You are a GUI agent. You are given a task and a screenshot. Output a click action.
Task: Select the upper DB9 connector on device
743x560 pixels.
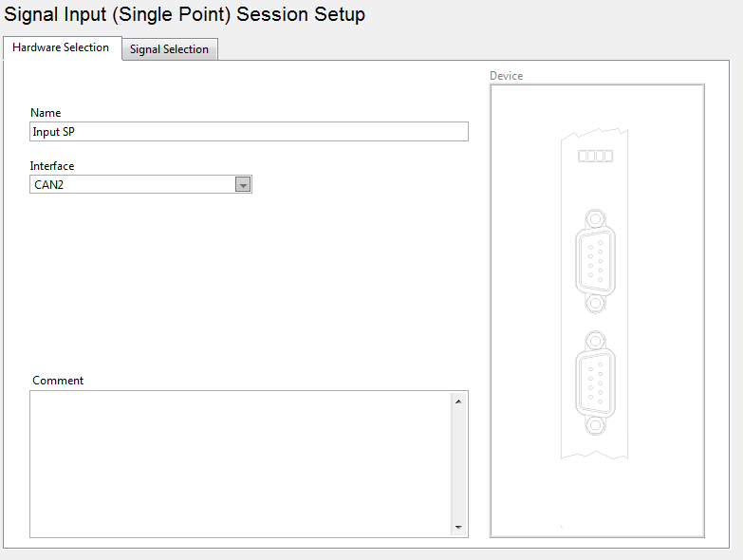coord(595,256)
